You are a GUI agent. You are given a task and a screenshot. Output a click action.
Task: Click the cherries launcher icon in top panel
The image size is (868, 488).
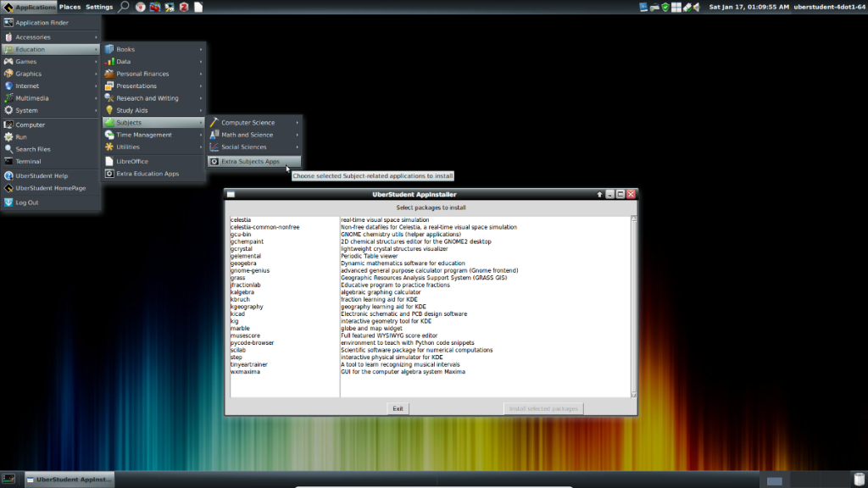point(154,7)
